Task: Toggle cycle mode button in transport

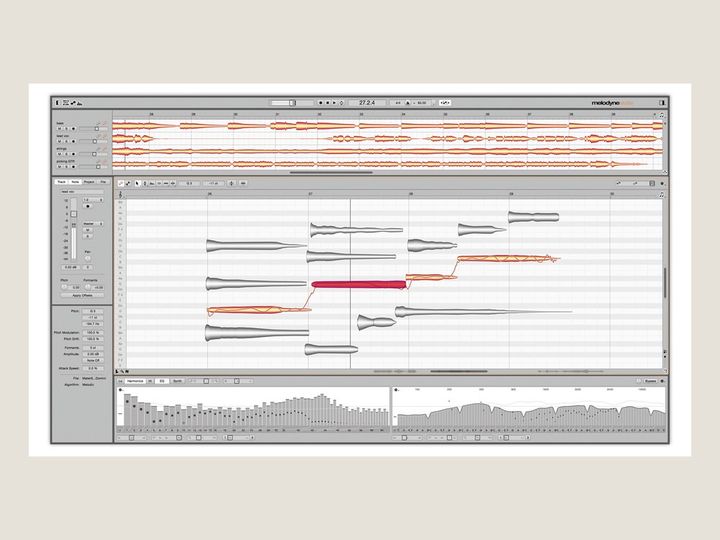Action: [x=341, y=103]
